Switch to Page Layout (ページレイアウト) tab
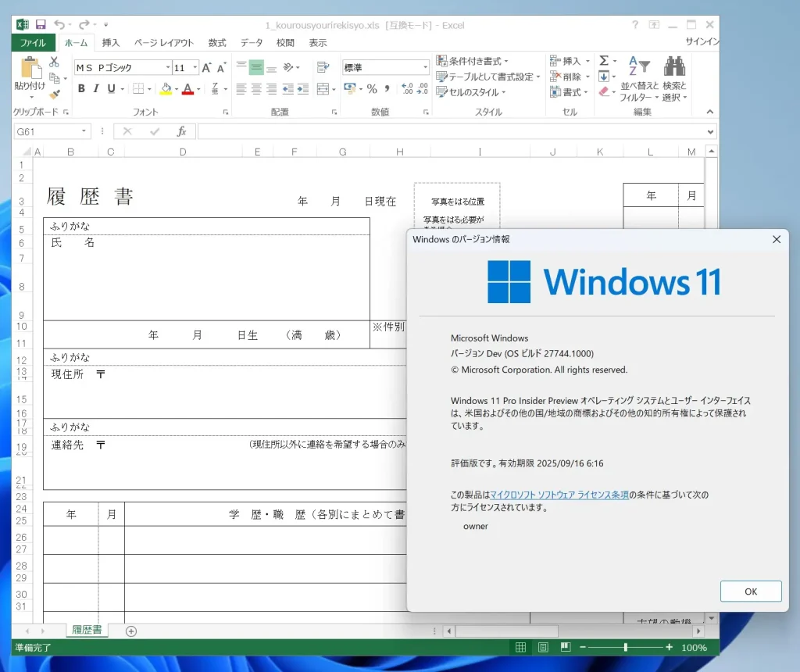800x672 pixels. [x=164, y=43]
